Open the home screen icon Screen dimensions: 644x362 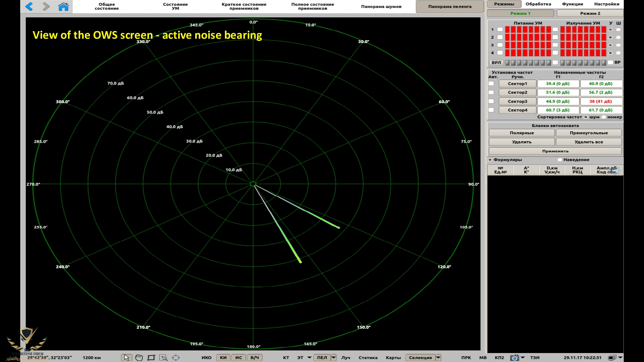pyautogui.click(x=63, y=6)
